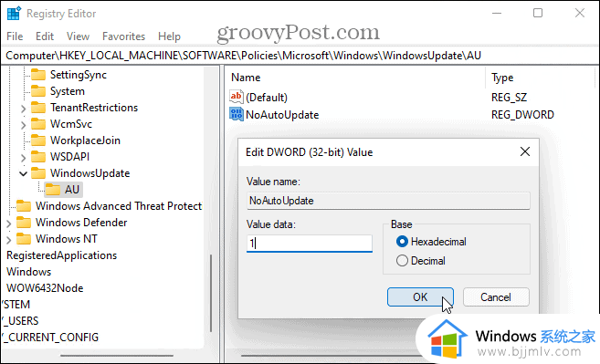Open the Help menu
Viewport: 600px width, 364px height.
point(169,36)
